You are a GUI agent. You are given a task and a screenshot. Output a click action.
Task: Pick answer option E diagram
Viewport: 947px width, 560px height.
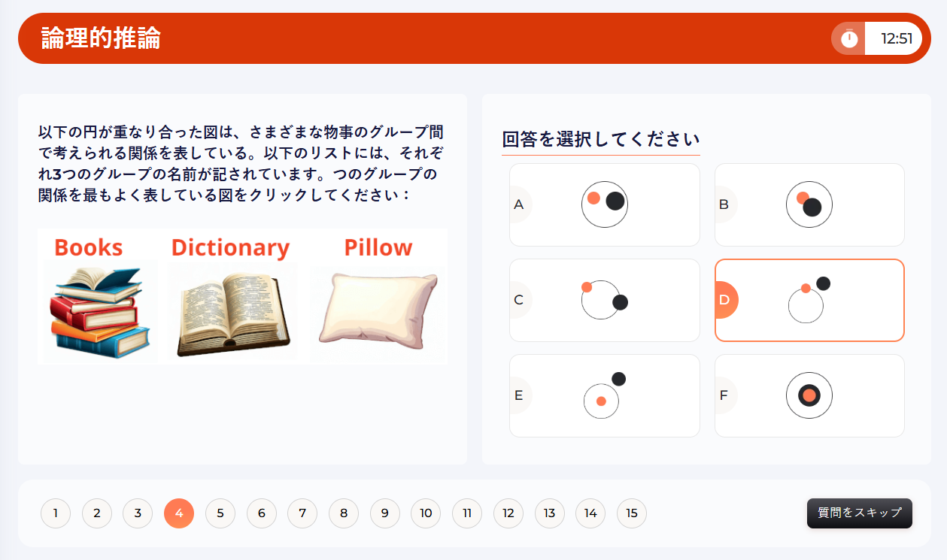coord(605,395)
